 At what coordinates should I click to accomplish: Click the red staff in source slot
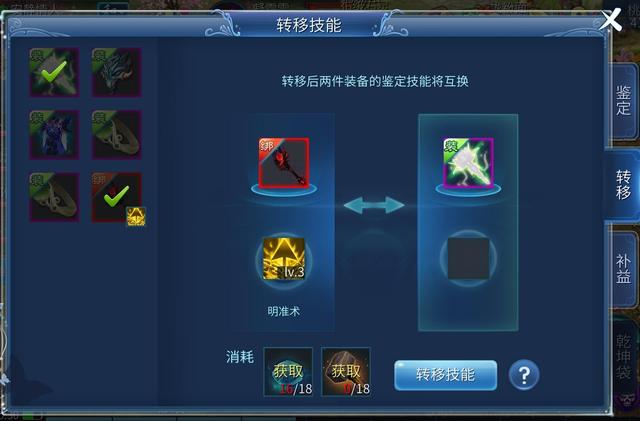coord(284,163)
